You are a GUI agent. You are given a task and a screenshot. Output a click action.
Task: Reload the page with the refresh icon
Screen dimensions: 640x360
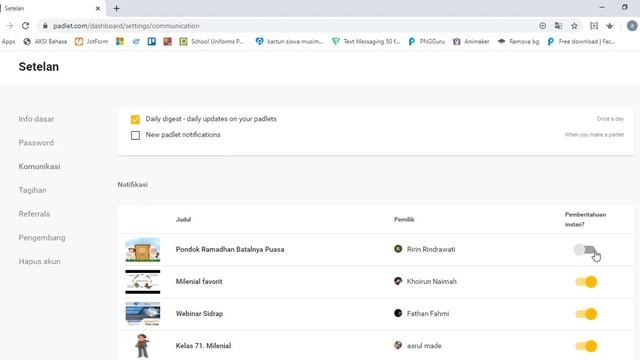pyautogui.click(x=25, y=26)
